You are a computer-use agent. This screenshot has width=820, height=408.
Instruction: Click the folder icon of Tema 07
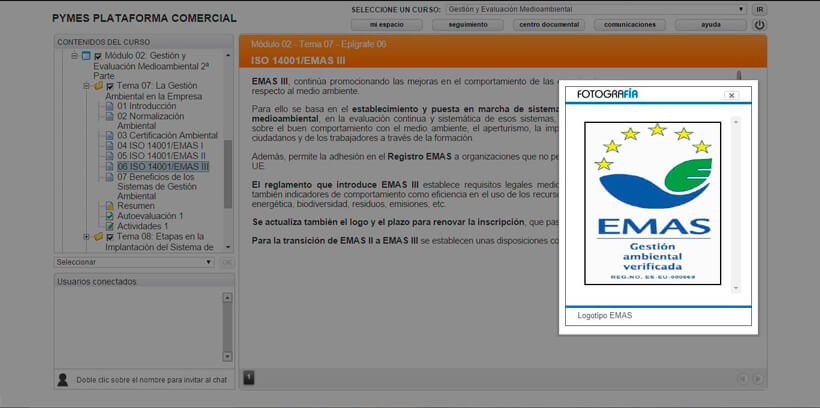click(x=98, y=86)
